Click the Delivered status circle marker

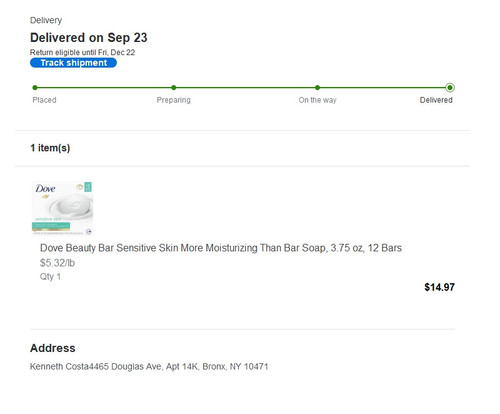pyautogui.click(x=450, y=88)
